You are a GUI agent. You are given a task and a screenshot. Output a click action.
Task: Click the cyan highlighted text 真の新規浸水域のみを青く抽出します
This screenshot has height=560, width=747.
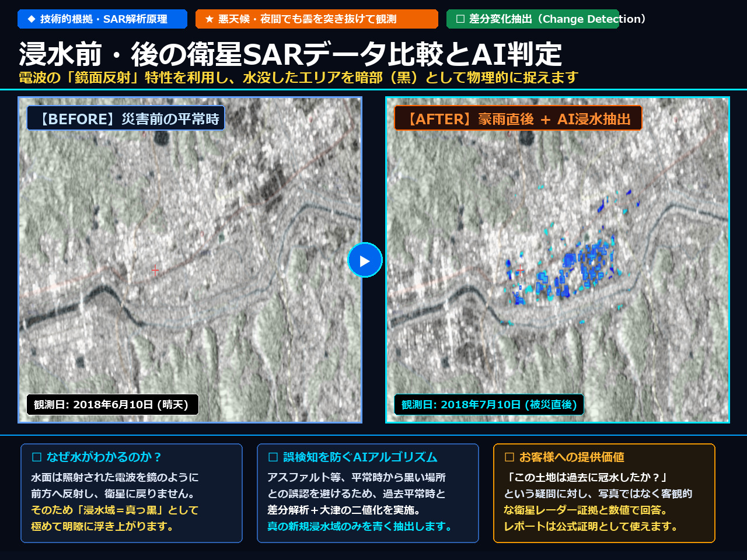coord(360,526)
